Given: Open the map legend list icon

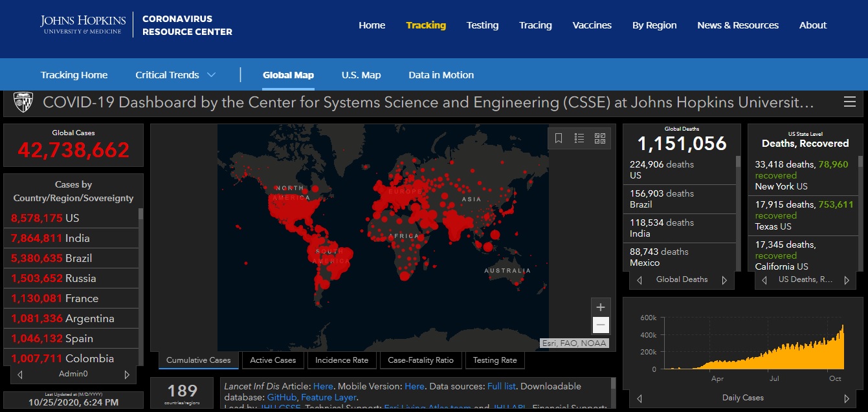Looking at the screenshot, I should 579,138.
